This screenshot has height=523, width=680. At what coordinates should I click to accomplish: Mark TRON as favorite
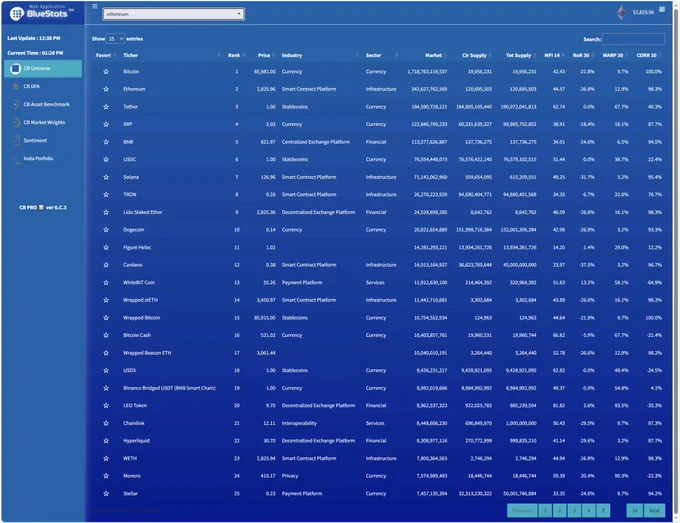click(x=106, y=194)
